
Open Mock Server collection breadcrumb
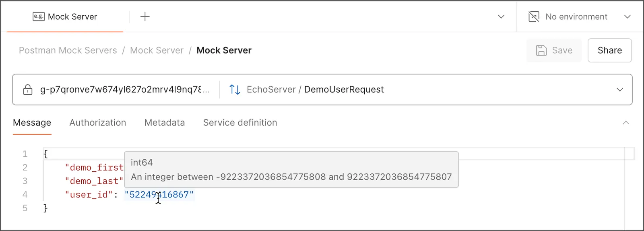(x=157, y=50)
